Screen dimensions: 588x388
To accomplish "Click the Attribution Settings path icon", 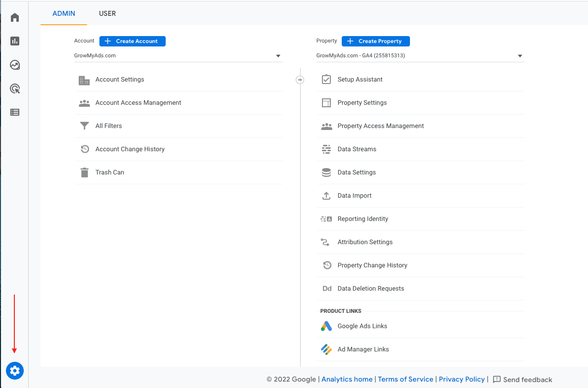I will [325, 242].
